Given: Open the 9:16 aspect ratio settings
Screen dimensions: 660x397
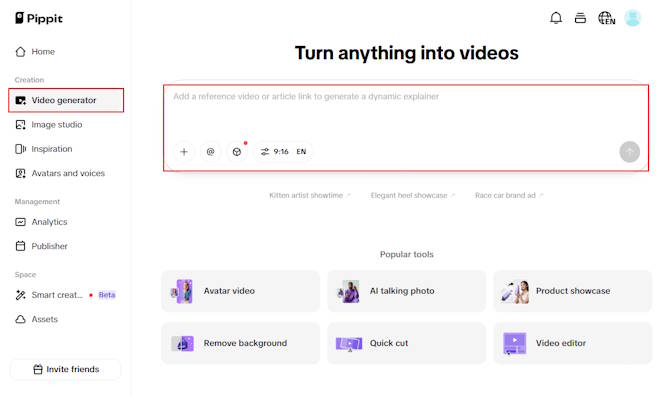Looking at the screenshot, I should (274, 152).
